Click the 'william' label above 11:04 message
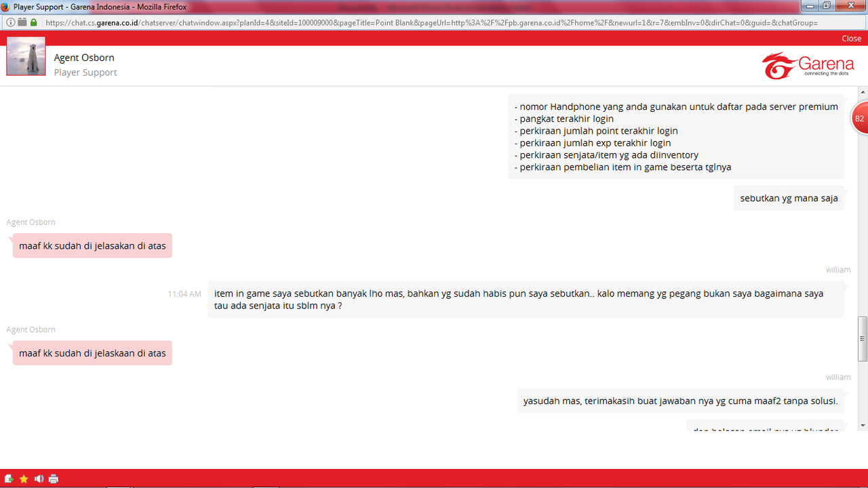The width and height of the screenshot is (868, 488). click(x=838, y=270)
